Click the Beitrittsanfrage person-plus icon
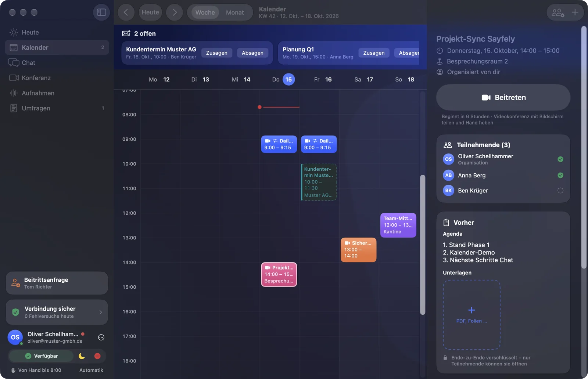This screenshot has width=588, height=379. tap(15, 283)
